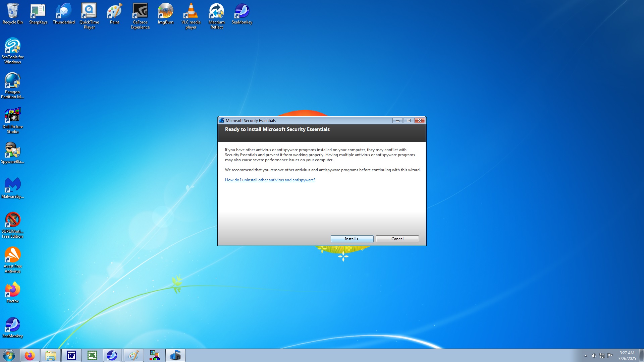Launch Paint from the taskbar
This screenshot has width=644, height=362.
click(x=133, y=355)
